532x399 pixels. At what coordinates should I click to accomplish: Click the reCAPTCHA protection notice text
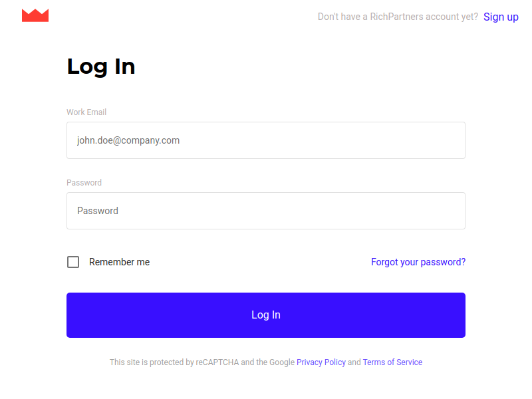pos(202,362)
